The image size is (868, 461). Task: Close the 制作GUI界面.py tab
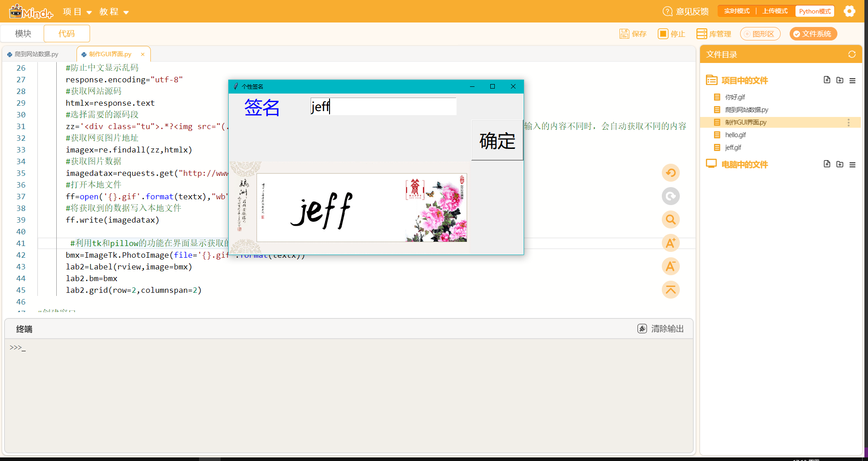tap(143, 54)
